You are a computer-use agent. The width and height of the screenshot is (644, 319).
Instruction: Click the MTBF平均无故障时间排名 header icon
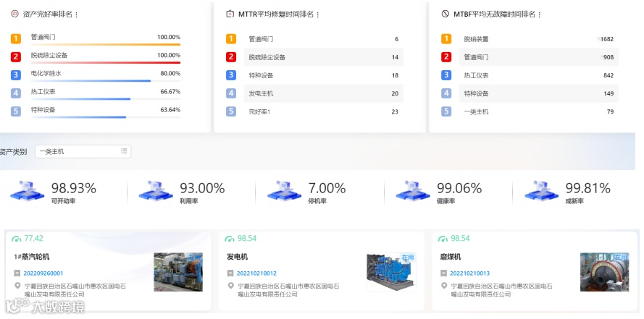pyautogui.click(x=446, y=14)
